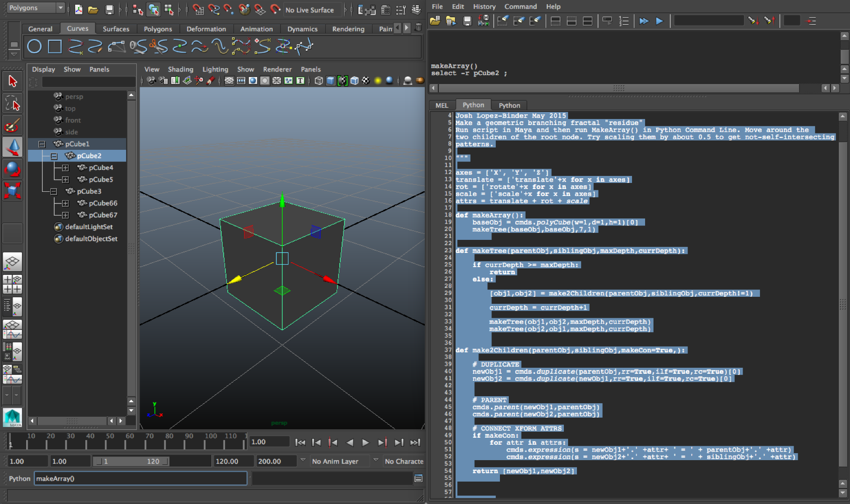The width and height of the screenshot is (850, 504).
Task: Click the Execute script play icon
Action: 659,21
